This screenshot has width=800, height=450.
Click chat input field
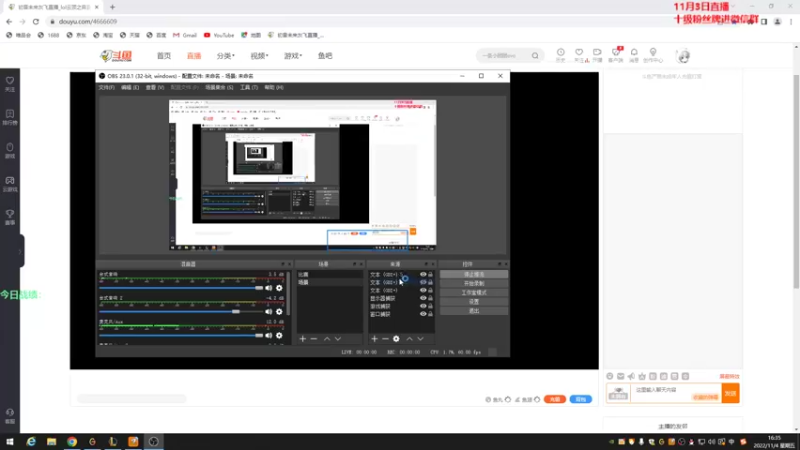pyautogui.click(x=676, y=393)
